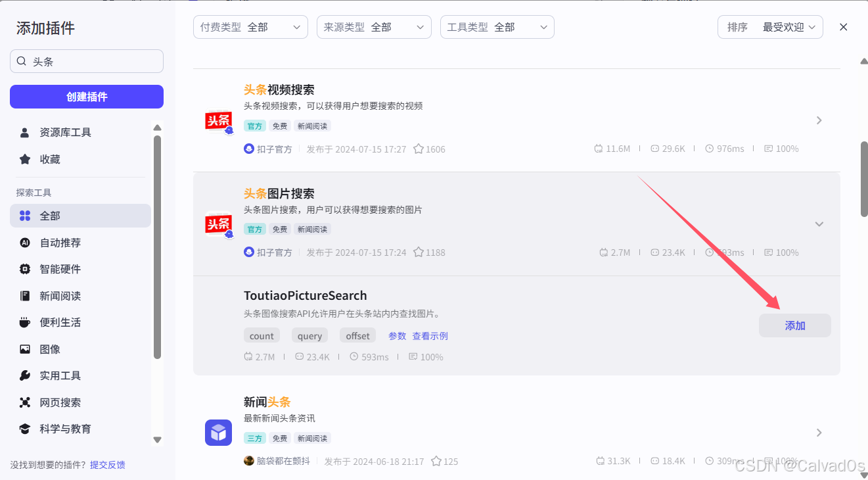Click the sidebar scroll up arrow

[157, 128]
